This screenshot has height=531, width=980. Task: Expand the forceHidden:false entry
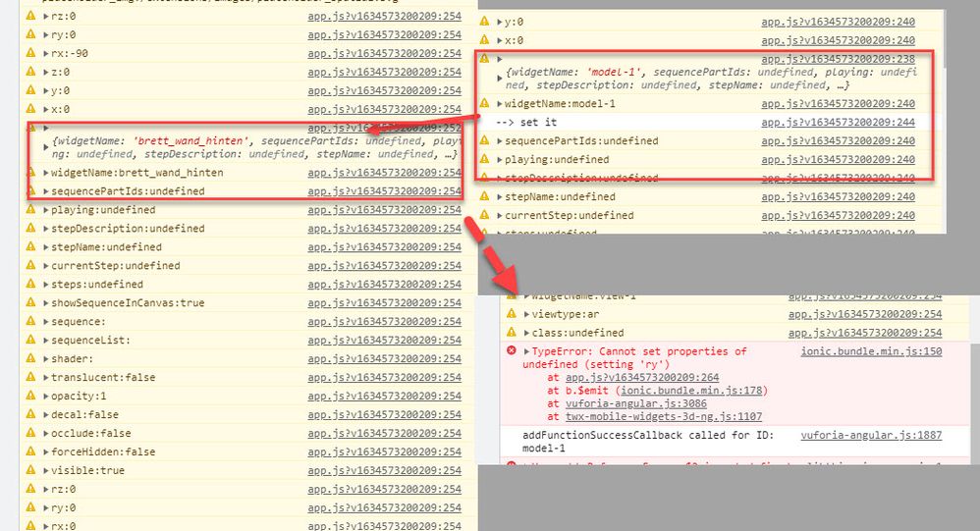pos(45,451)
